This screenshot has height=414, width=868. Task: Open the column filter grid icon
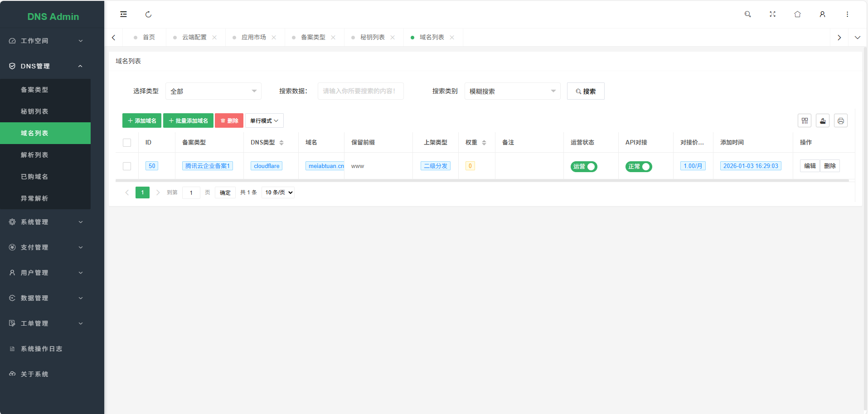tap(805, 121)
